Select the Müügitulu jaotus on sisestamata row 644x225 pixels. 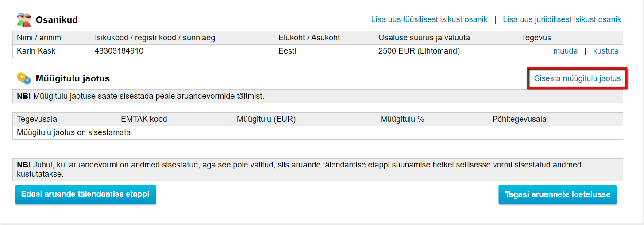point(317,132)
